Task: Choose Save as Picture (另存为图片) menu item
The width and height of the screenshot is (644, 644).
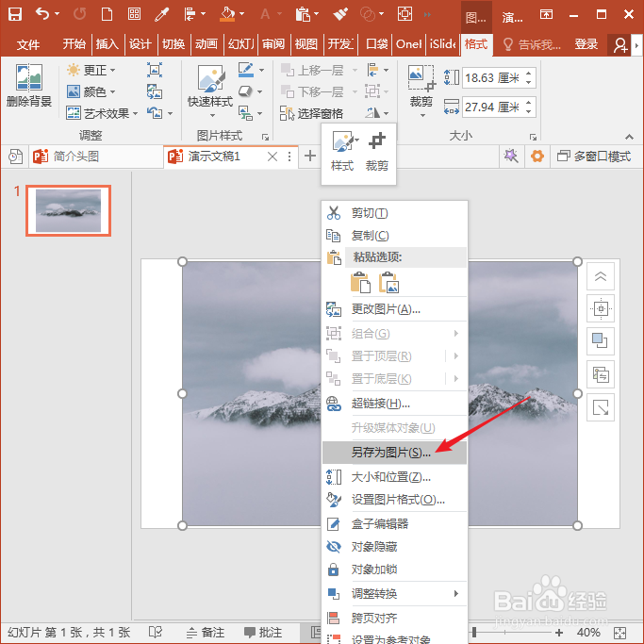Action: point(395,453)
